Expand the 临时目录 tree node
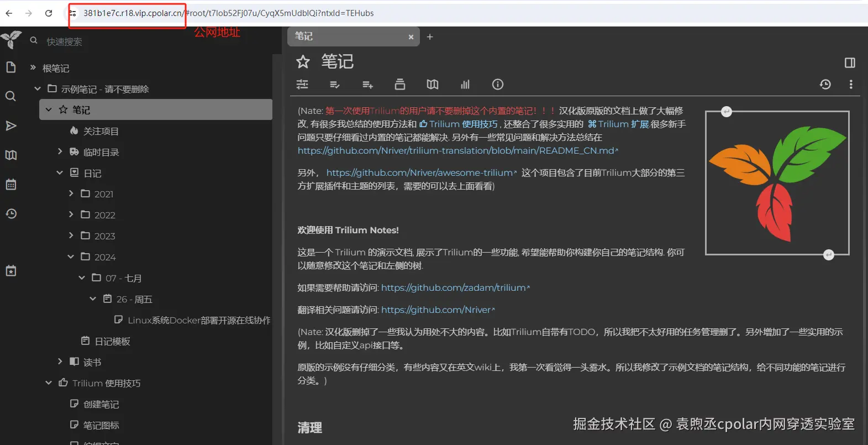 click(60, 151)
